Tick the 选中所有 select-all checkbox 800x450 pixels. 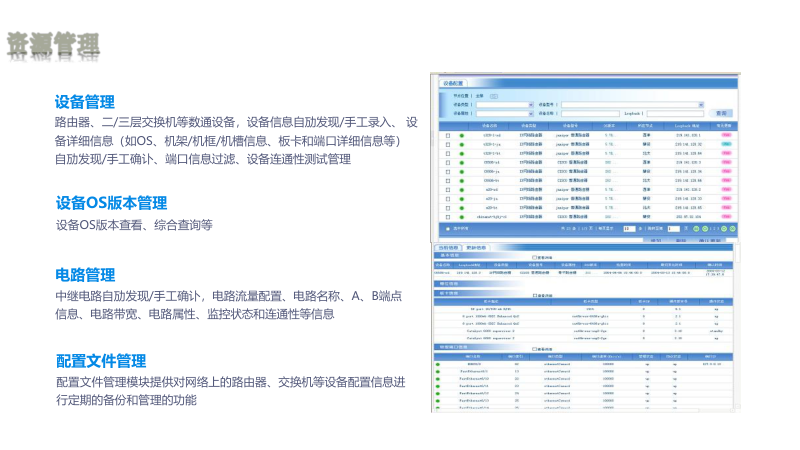pyautogui.click(x=448, y=229)
